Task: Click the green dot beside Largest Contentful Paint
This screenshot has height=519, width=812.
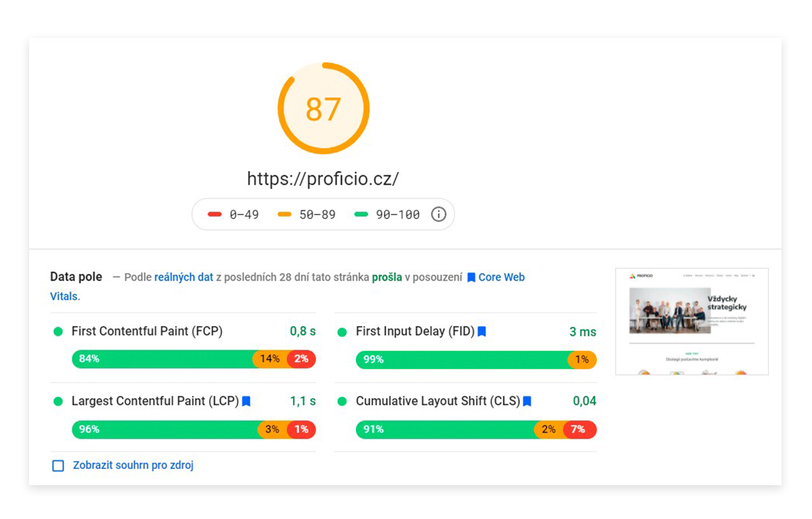Action: 58,401
